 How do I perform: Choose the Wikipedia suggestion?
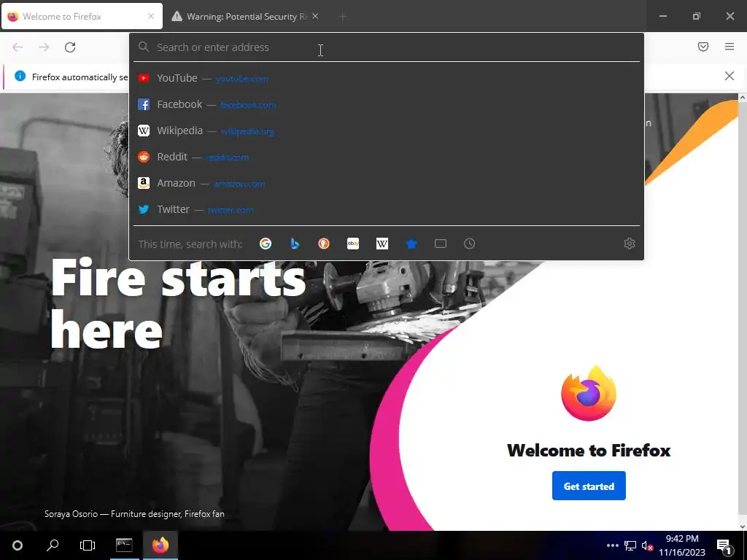coord(387,131)
